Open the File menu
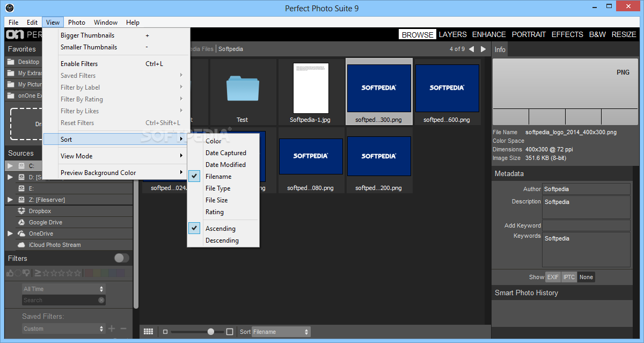The height and width of the screenshot is (343, 644). (13, 22)
